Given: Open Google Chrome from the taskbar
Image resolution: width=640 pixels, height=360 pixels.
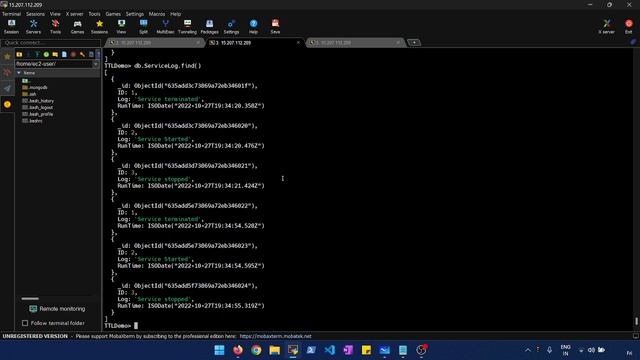Looking at the screenshot, I should (256, 350).
